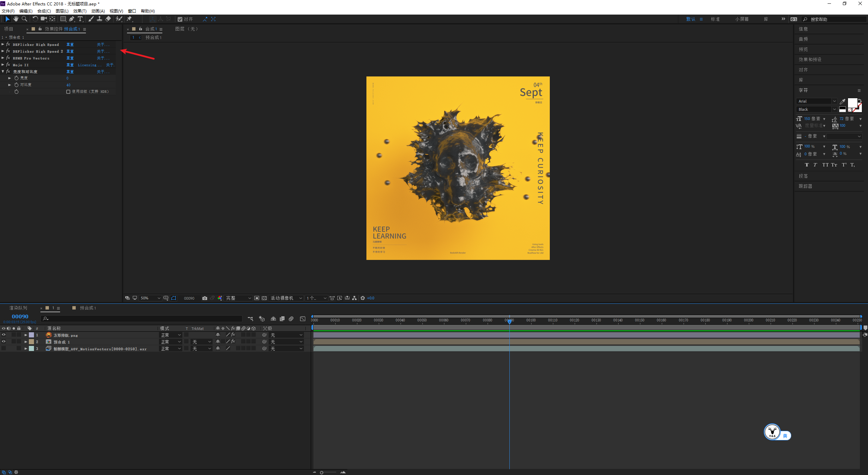The height and width of the screenshot is (475, 868).
Task: Click the white fill color swatch
Action: [x=852, y=103]
